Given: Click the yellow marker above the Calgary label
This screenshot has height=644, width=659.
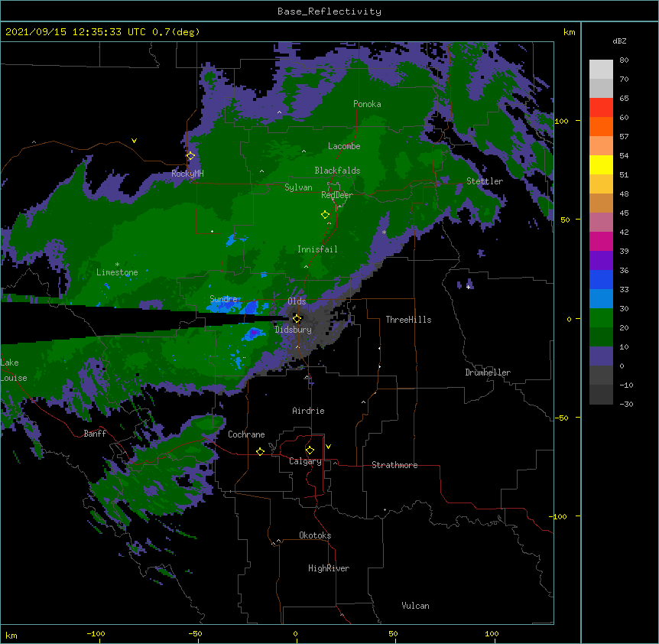Looking at the screenshot, I should coord(310,450).
